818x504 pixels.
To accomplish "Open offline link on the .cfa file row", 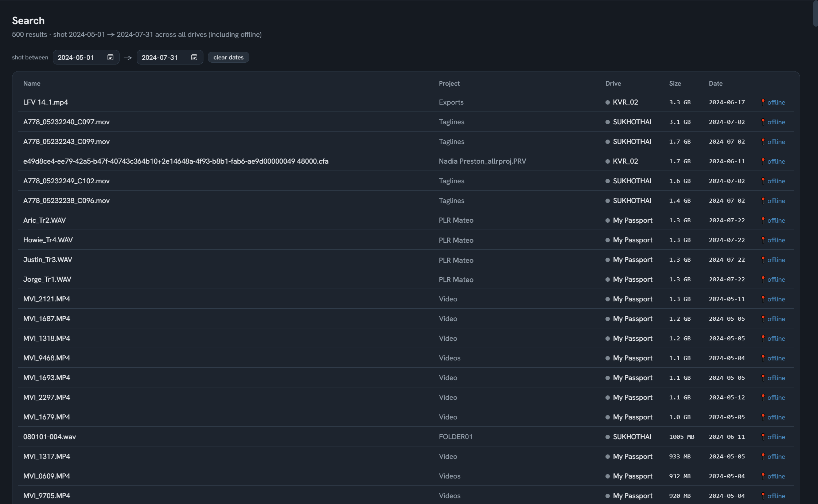I will (x=776, y=161).
